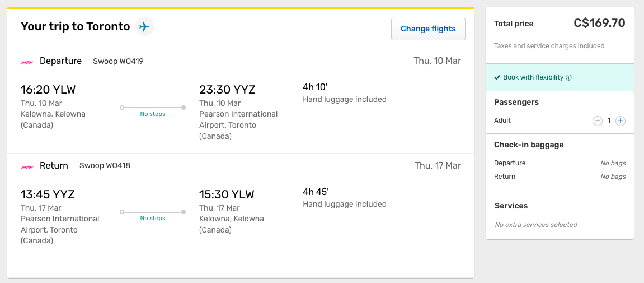Click the Return baggage 'No bags' value
The height and width of the screenshot is (283, 644).
tap(613, 177)
